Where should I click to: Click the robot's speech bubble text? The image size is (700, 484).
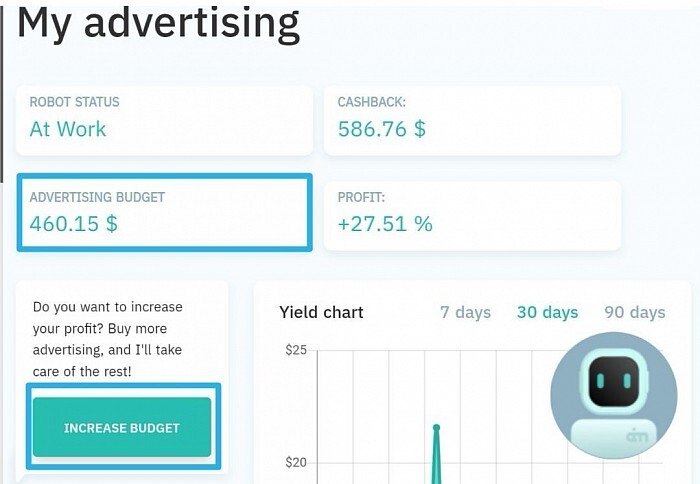(x=108, y=339)
